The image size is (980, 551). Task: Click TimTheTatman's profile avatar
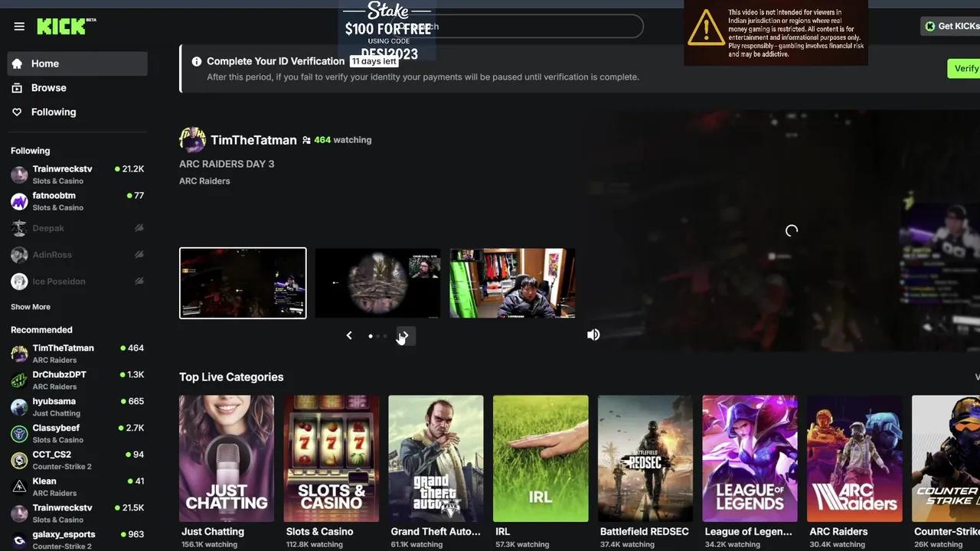pyautogui.click(x=192, y=139)
